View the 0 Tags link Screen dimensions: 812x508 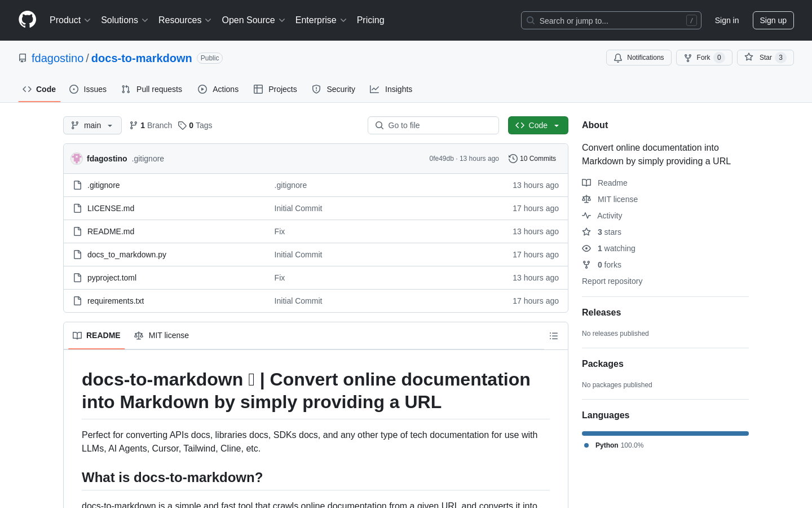(195, 125)
